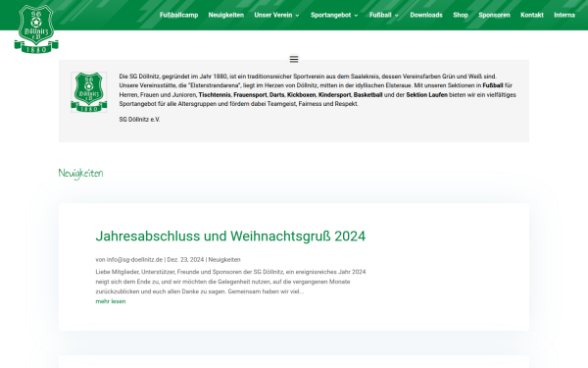Click the SG Döllnitz e.V. signature text
588x368 pixels.
(x=139, y=120)
